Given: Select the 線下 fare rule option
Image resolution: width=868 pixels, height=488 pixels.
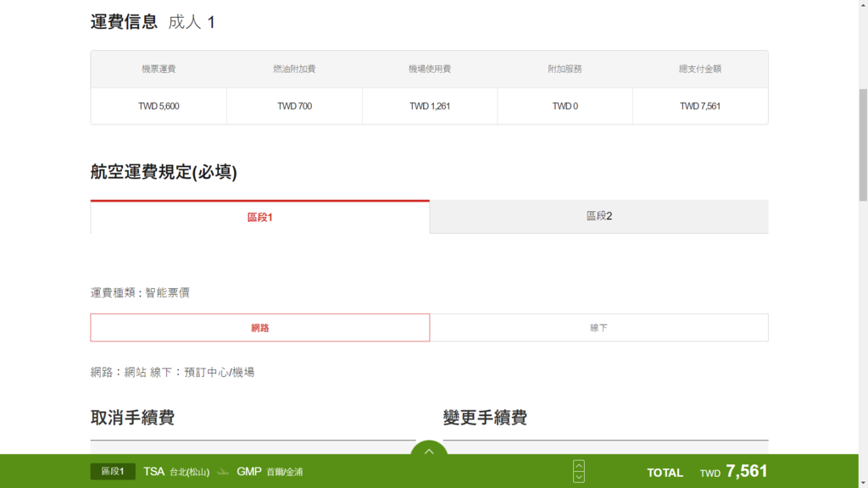Looking at the screenshot, I should [x=599, y=328].
